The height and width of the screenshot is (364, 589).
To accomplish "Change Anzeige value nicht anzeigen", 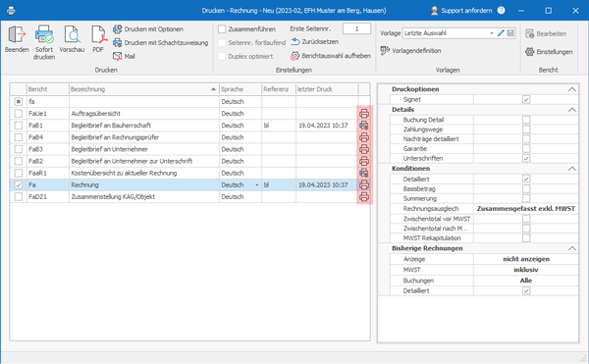I will 526,259.
